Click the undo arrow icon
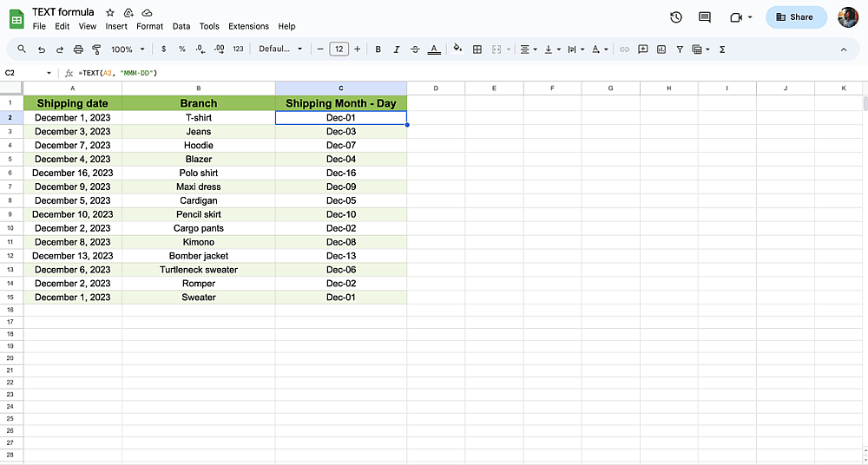This screenshot has width=868, height=465. (x=41, y=49)
